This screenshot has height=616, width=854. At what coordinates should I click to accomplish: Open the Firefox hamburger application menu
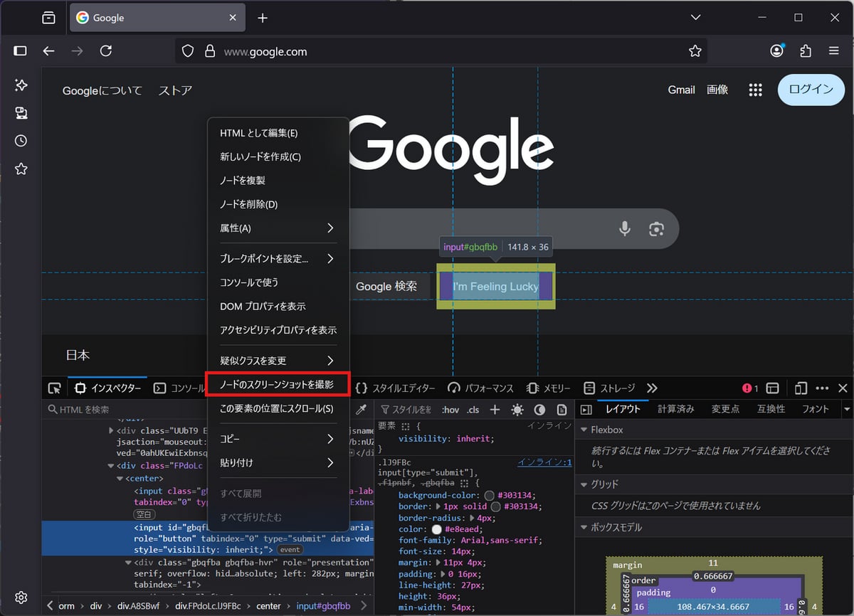coord(834,51)
